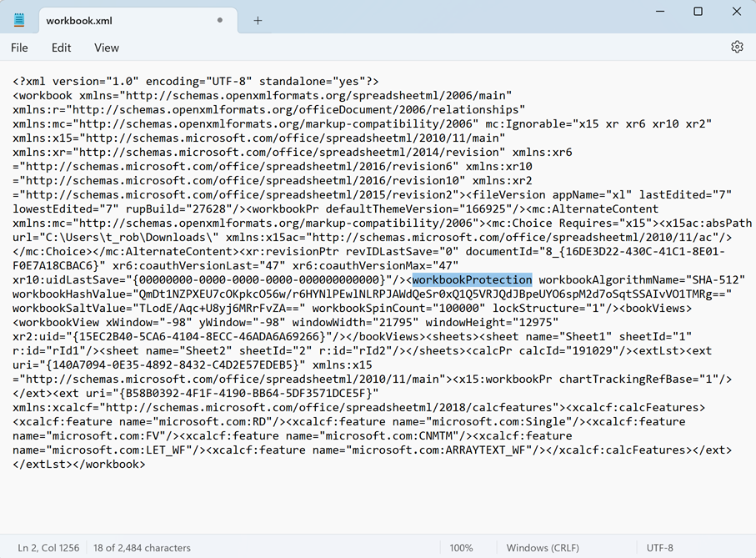Screen dimensions: 756x558
Task: Open Notepad settings with the gear icon
Action: (x=737, y=48)
